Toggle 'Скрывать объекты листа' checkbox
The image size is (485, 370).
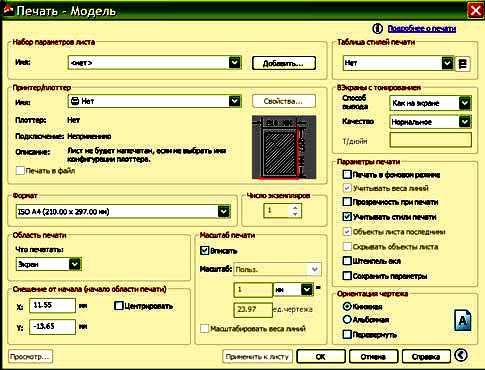pos(347,246)
